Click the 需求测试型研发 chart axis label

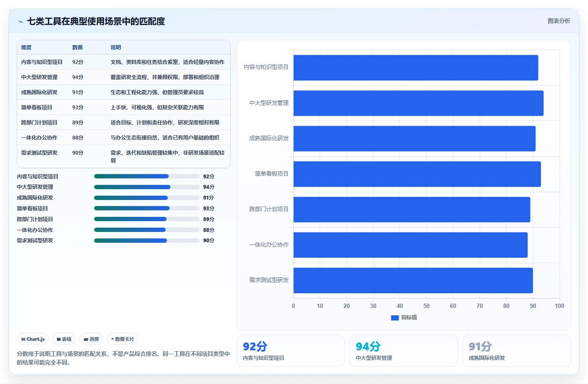pyautogui.click(x=269, y=280)
